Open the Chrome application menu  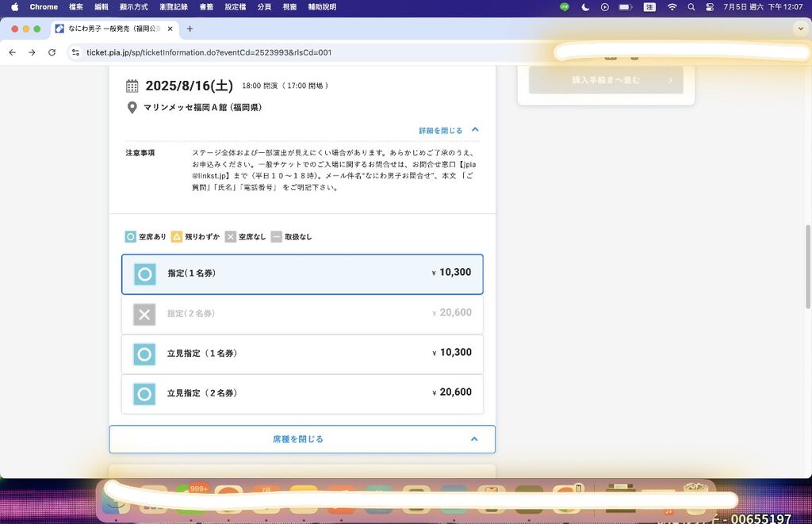click(44, 6)
